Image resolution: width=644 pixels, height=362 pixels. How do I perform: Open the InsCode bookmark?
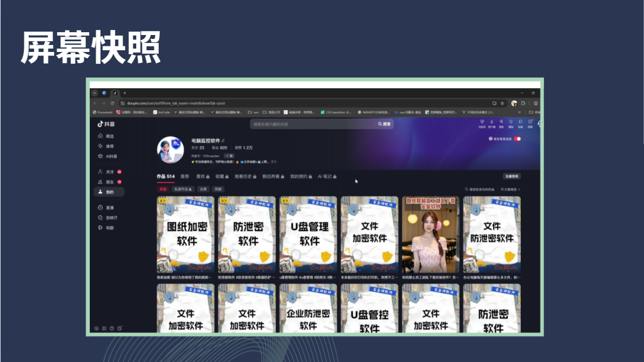click(x=162, y=112)
